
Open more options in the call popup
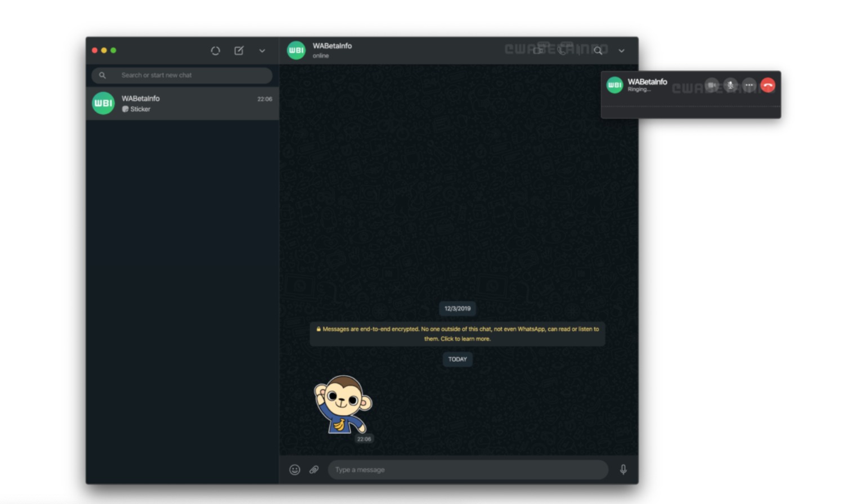click(749, 85)
